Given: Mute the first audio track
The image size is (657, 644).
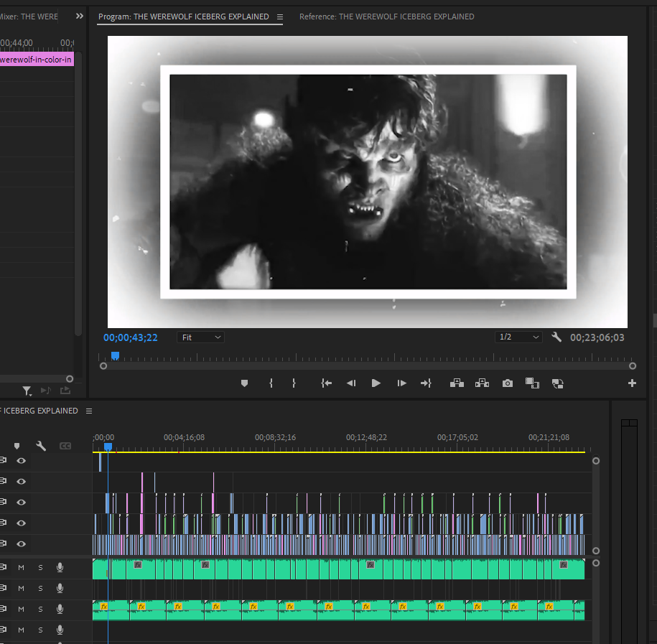Looking at the screenshot, I should pos(22,567).
